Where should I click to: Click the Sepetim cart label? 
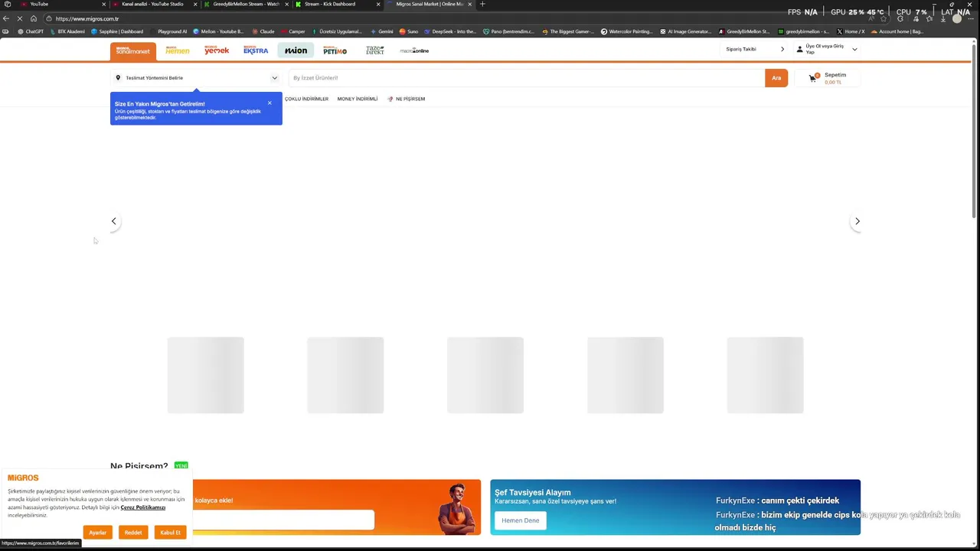point(835,75)
